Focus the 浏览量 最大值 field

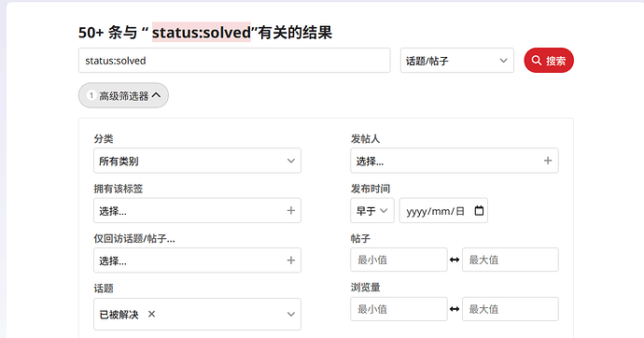tap(511, 309)
